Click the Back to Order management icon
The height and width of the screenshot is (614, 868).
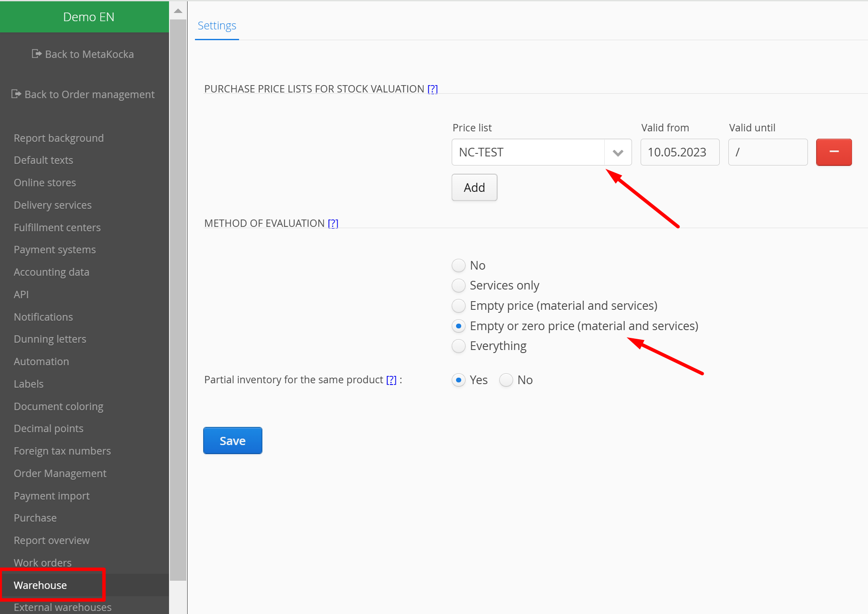click(16, 94)
